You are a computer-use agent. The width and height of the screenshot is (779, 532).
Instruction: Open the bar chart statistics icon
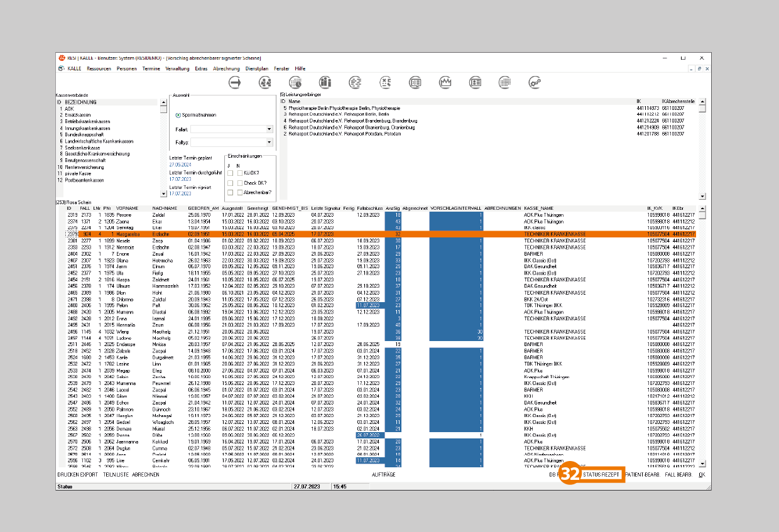click(x=325, y=82)
